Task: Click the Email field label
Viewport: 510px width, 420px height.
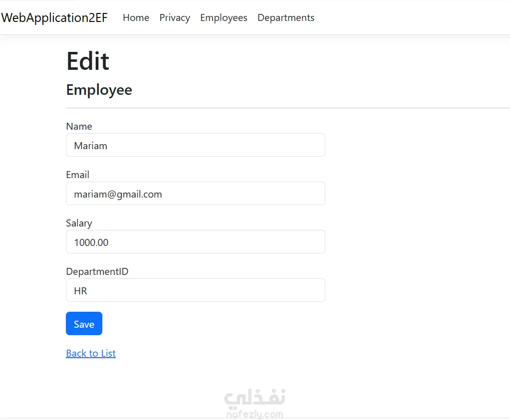Action: (x=77, y=175)
